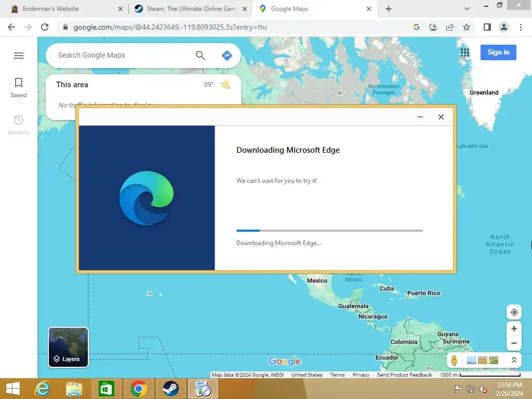Open File Explorer from taskbar
The image size is (532, 399).
point(74,389)
